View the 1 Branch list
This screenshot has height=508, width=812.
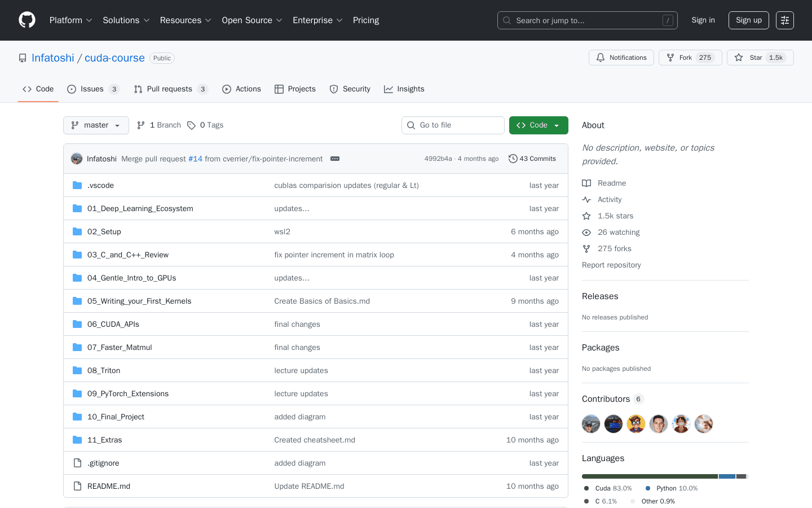(x=159, y=125)
